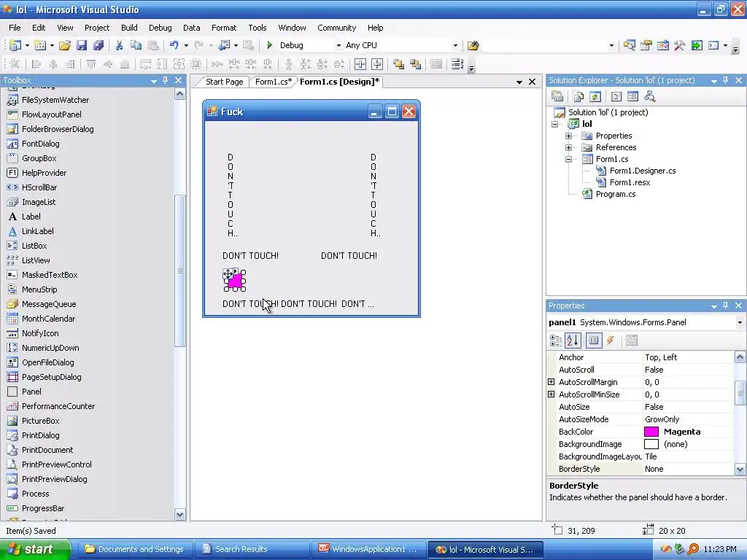Expand the Properties node in solution tree
This screenshot has width=747, height=560.
tap(568, 136)
